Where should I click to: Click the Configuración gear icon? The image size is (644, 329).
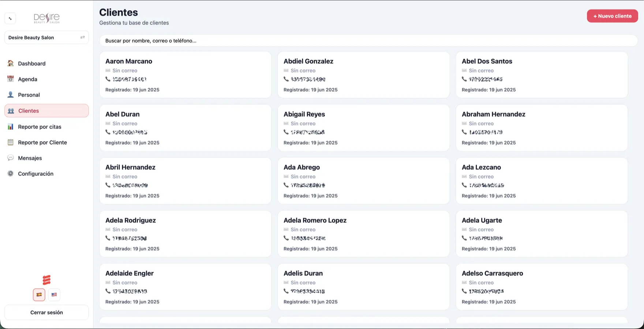(x=11, y=174)
